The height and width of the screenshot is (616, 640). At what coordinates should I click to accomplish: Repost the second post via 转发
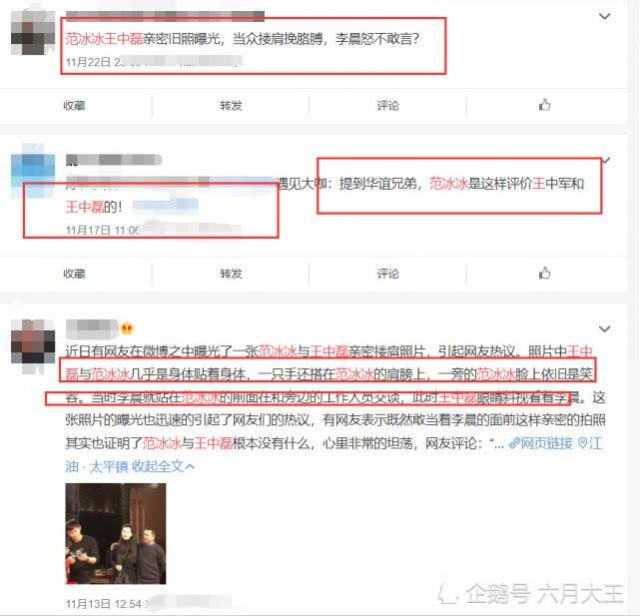tap(231, 274)
